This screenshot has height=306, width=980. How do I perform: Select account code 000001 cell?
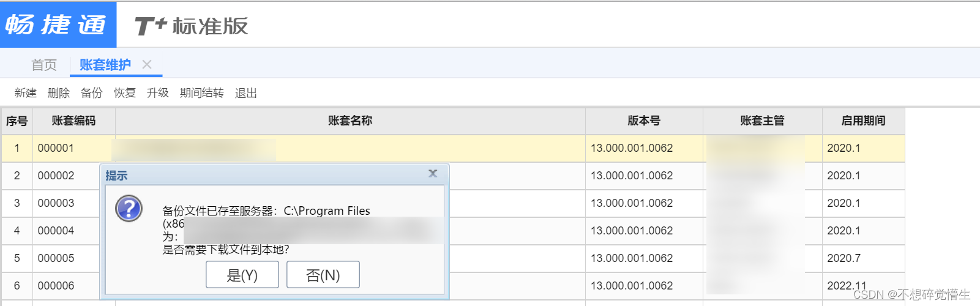click(x=74, y=148)
